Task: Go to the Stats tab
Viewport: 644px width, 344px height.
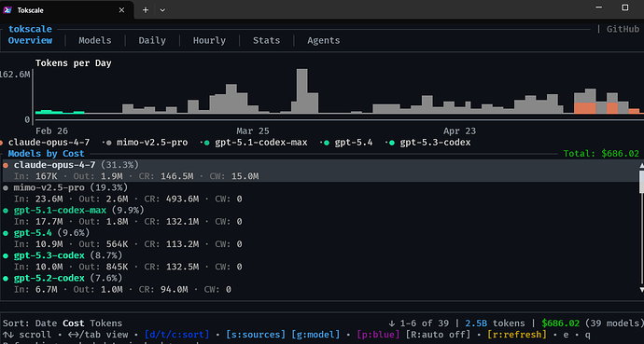Action: [266, 40]
